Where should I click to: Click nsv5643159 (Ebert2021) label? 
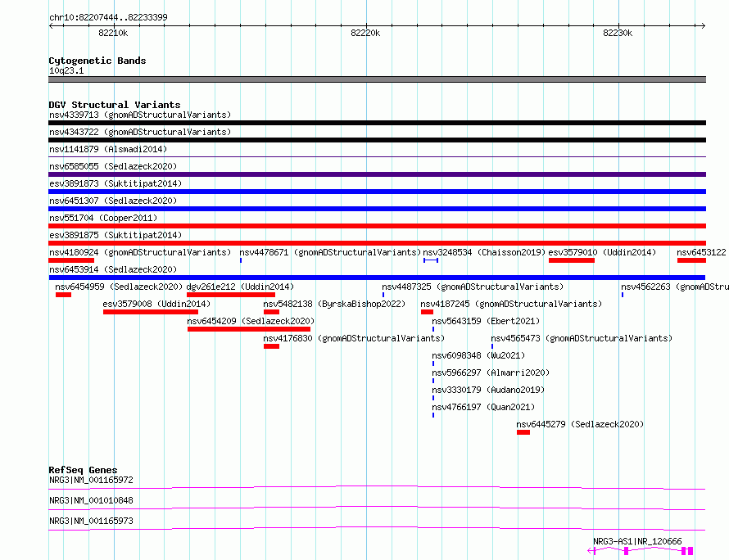pyautogui.click(x=486, y=321)
